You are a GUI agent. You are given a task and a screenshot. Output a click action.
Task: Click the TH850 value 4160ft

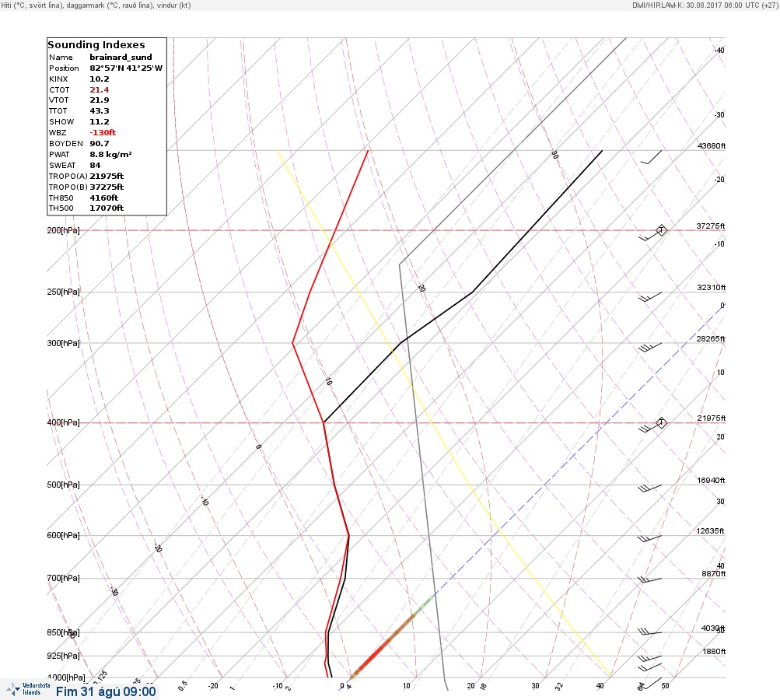[104, 198]
